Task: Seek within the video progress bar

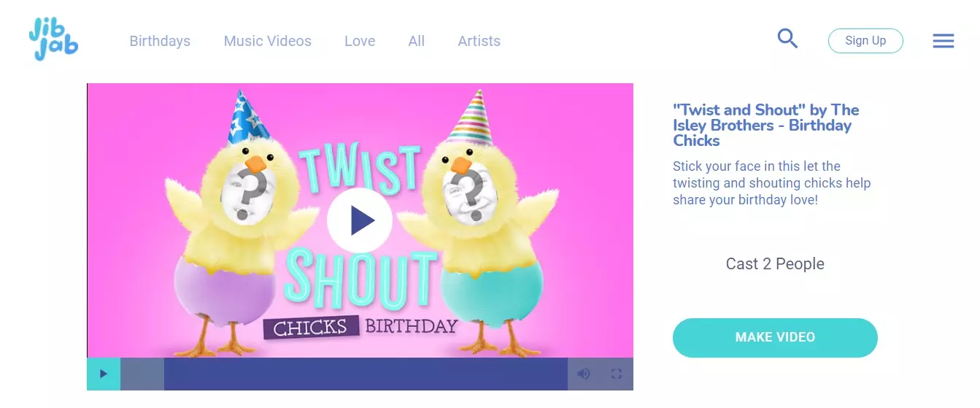Action: pos(344,374)
